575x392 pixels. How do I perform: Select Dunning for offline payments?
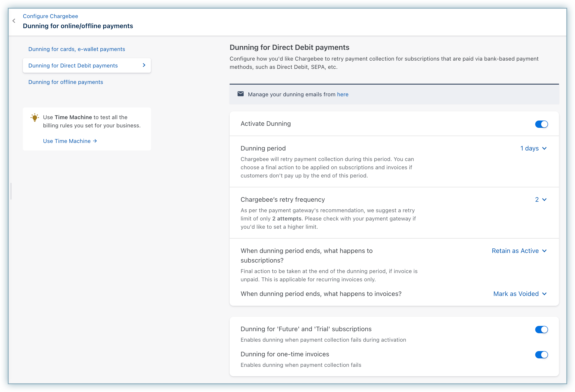pyautogui.click(x=66, y=82)
